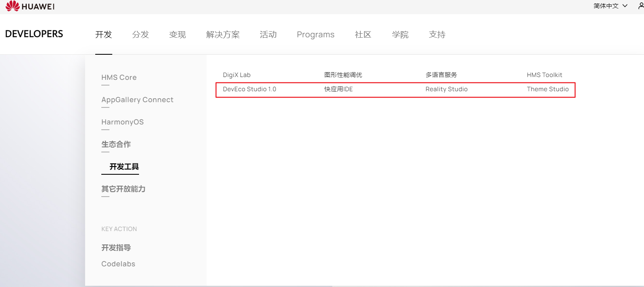This screenshot has width=644, height=287.
Task: Open the 活动 menu
Action: (x=268, y=34)
